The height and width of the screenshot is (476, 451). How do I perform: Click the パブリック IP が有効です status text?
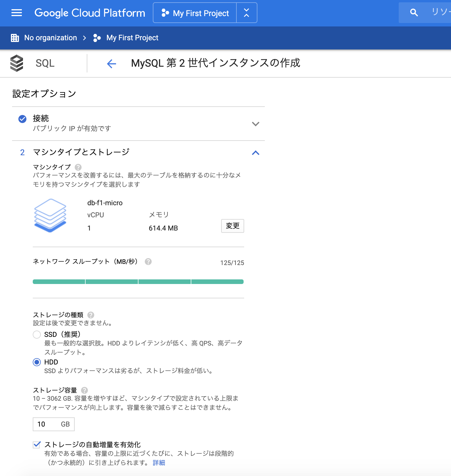(x=72, y=128)
